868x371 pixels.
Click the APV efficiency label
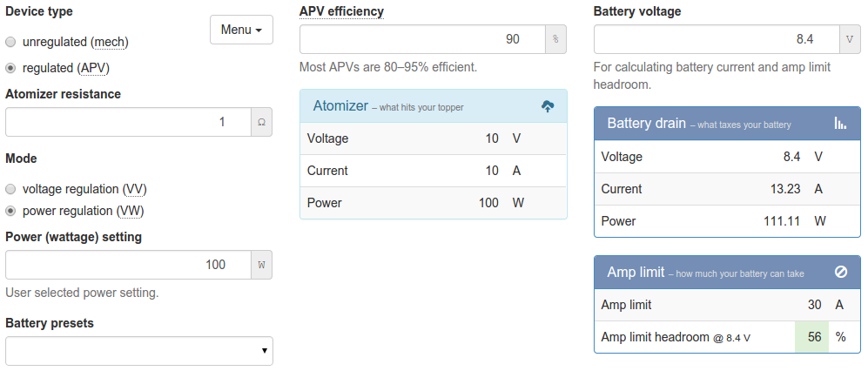(341, 11)
